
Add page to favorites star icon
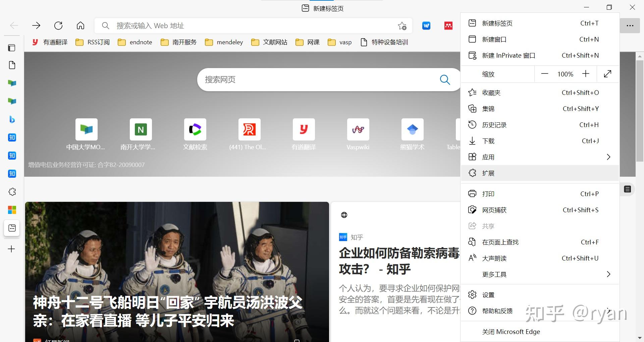[402, 26]
